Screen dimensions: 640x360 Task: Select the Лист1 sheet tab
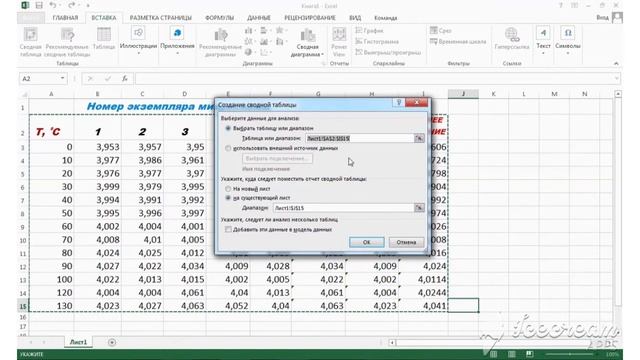(x=78, y=342)
